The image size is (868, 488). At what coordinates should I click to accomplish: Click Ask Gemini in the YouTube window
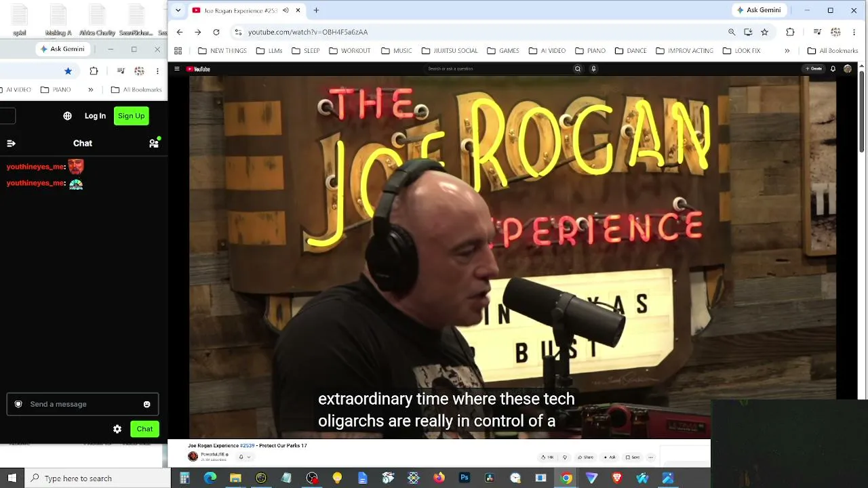pyautogui.click(x=759, y=10)
